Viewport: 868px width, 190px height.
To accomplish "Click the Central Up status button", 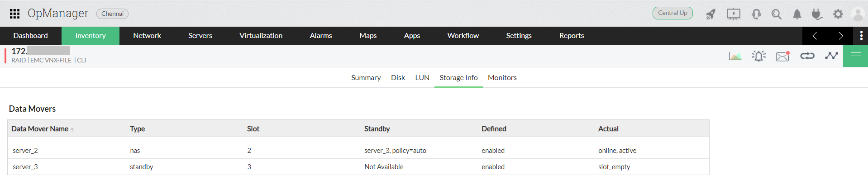I will click(672, 13).
